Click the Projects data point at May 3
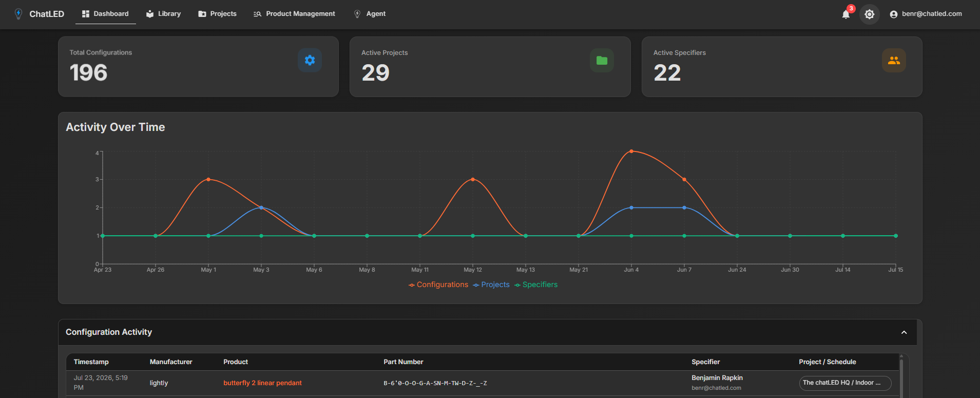 (x=261, y=207)
